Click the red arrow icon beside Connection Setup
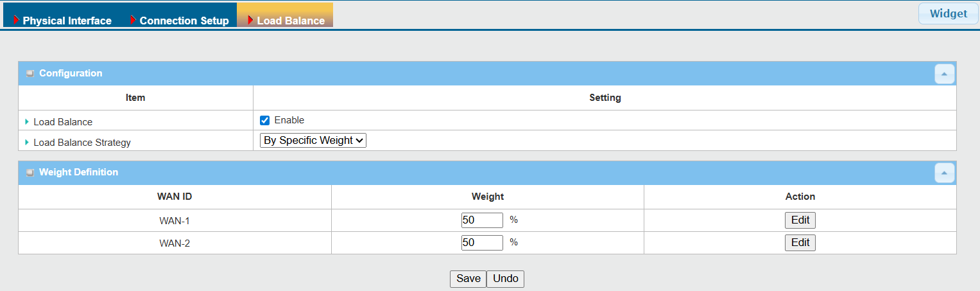Screen dimensions: 980x291 (x=133, y=20)
